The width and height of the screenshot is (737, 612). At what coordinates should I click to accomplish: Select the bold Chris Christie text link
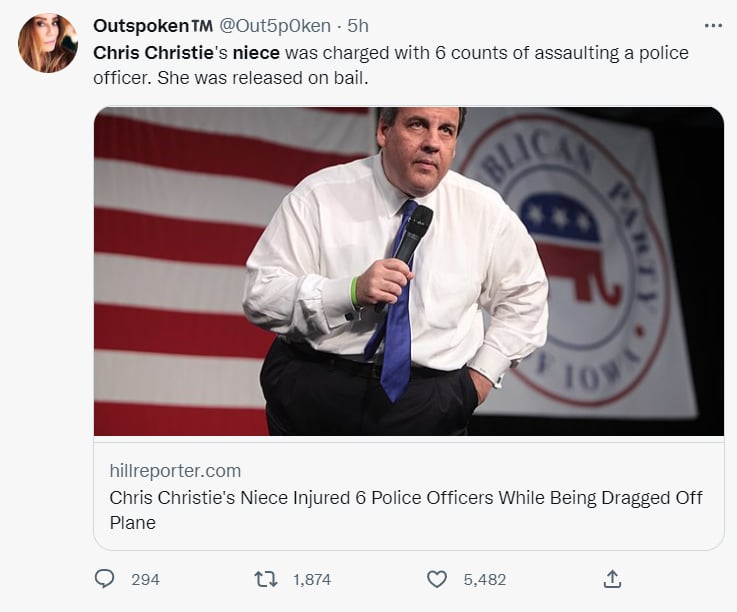click(x=153, y=53)
